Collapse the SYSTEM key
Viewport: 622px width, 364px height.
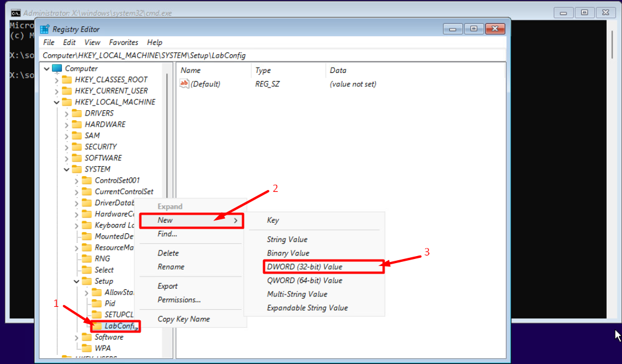tap(67, 169)
